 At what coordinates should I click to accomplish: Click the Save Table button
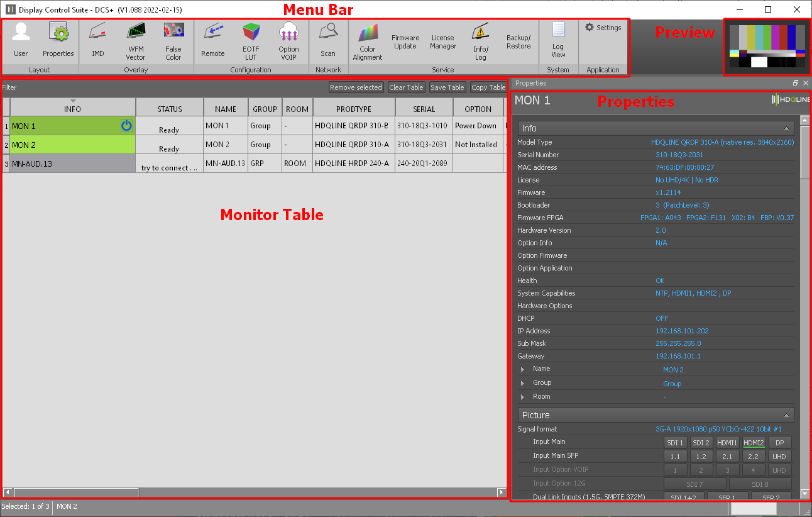tap(447, 87)
